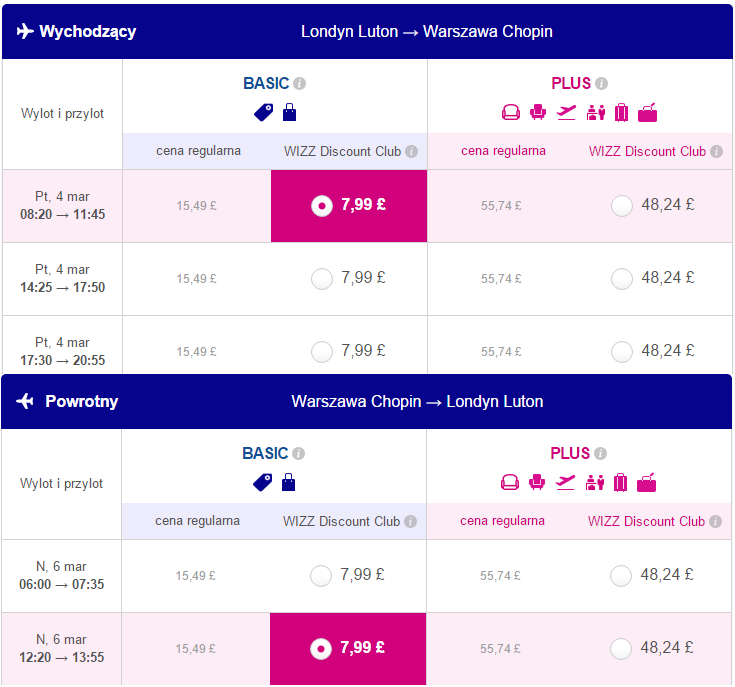735x687 pixels.
Task: Choose 7,99 £ fare for 06:00 return flight
Action: tap(321, 576)
